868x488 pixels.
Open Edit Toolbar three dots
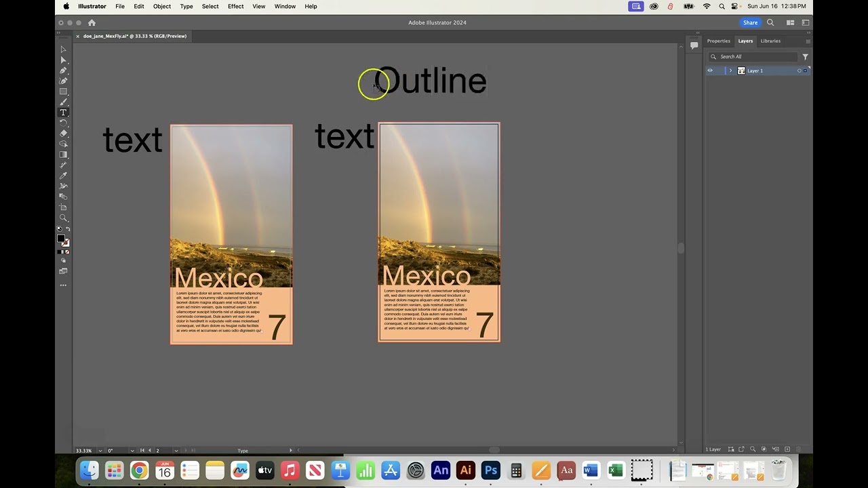coord(63,285)
